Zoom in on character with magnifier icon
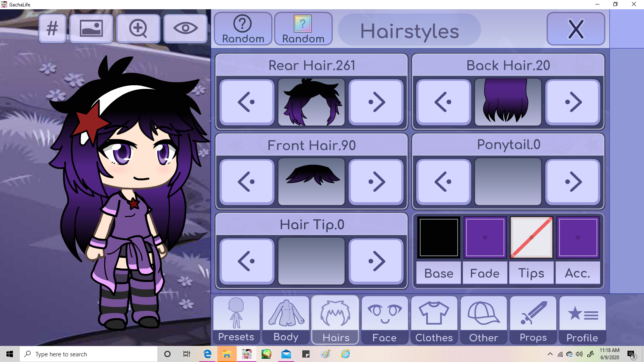 point(138,29)
